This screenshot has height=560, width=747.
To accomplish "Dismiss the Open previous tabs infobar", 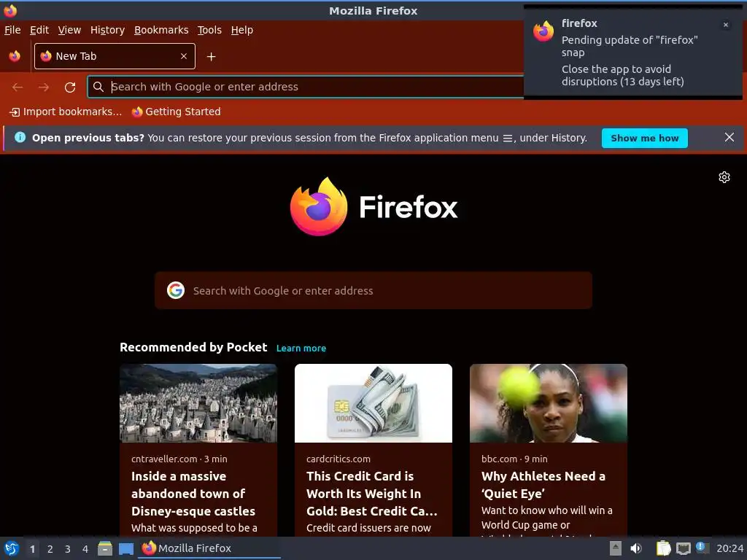I will (729, 138).
